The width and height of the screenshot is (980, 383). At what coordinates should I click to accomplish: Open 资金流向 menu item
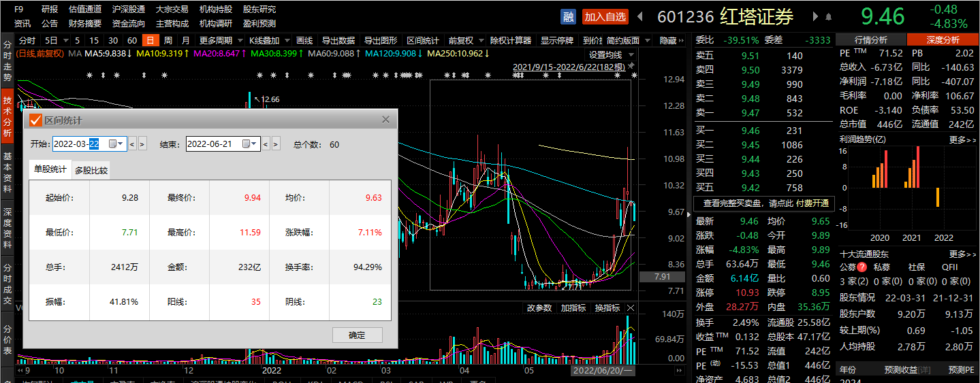(x=129, y=23)
